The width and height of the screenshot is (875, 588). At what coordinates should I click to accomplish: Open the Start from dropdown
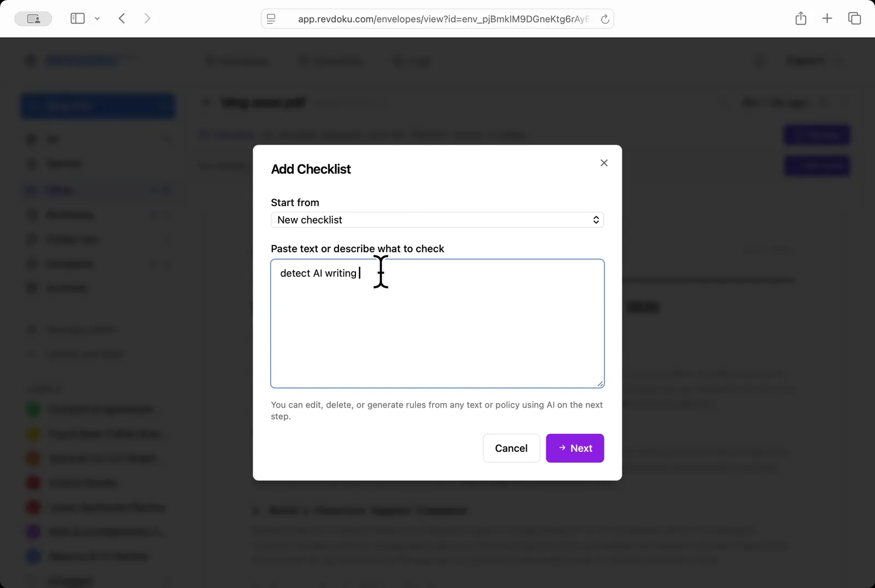point(436,220)
